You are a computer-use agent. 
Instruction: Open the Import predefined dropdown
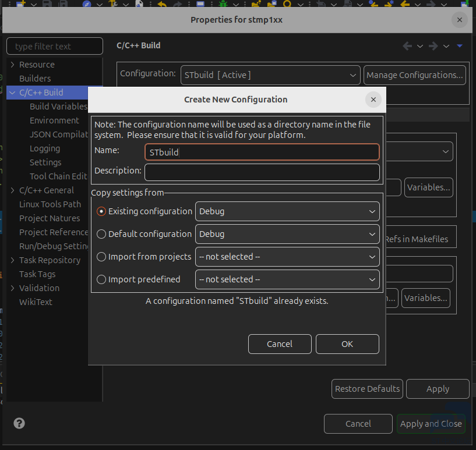(x=287, y=279)
